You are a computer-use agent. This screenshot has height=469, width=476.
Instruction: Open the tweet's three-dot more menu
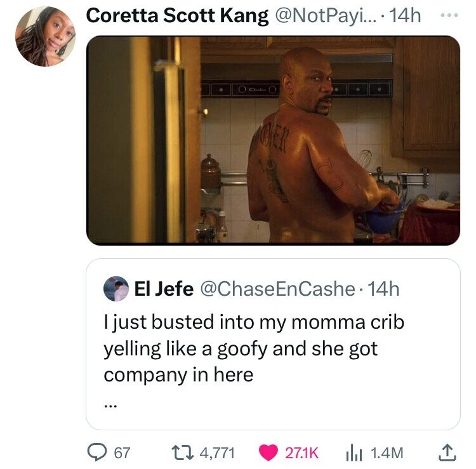450,15
